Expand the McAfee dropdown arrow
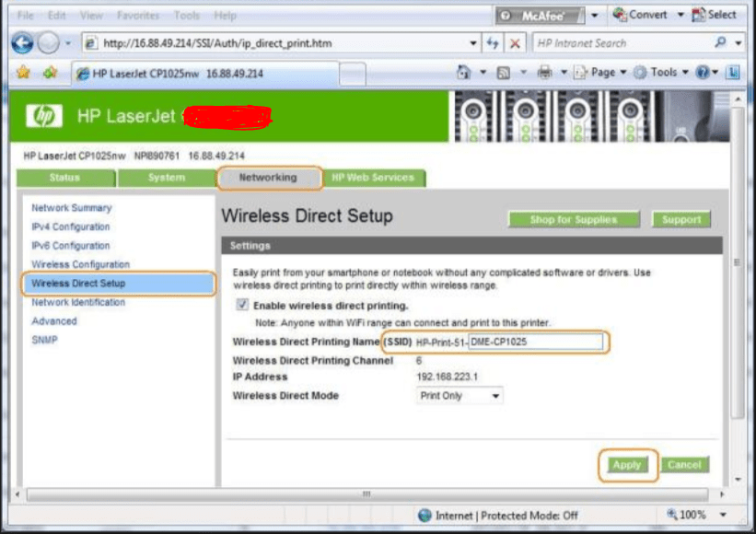This screenshot has width=756, height=534. tap(595, 16)
